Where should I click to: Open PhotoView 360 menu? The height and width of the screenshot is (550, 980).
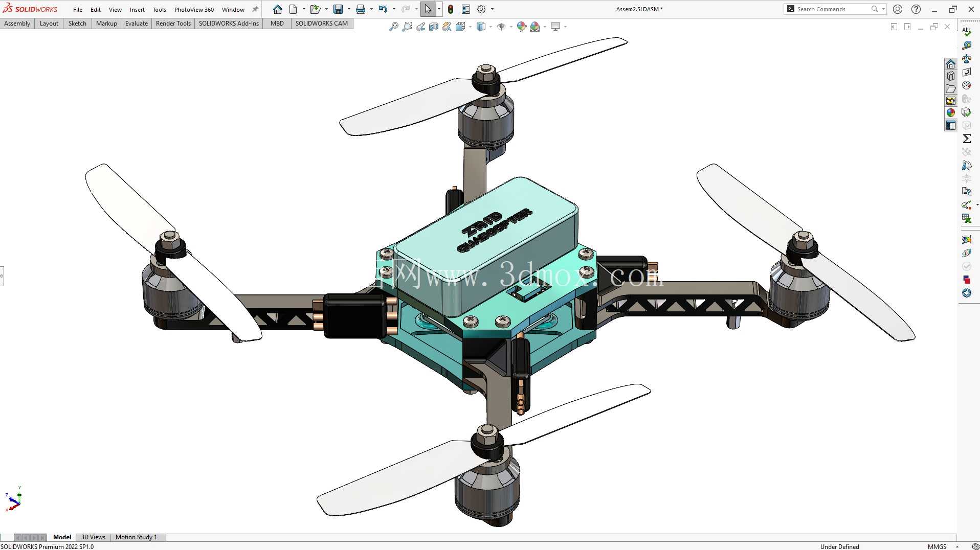(194, 10)
